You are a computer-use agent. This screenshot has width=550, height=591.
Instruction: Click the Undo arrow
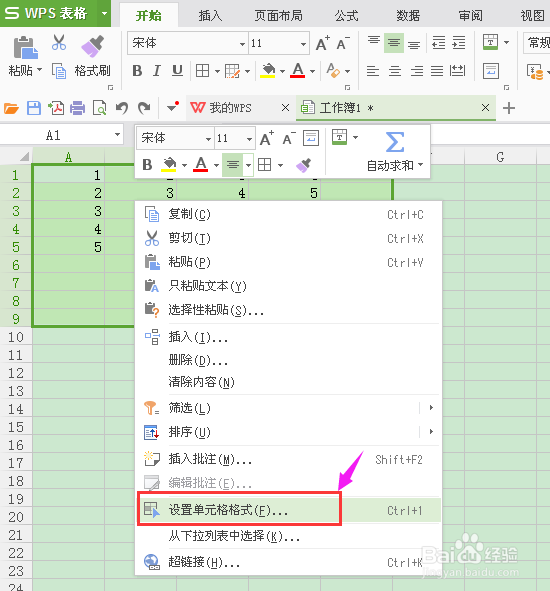click(x=122, y=108)
